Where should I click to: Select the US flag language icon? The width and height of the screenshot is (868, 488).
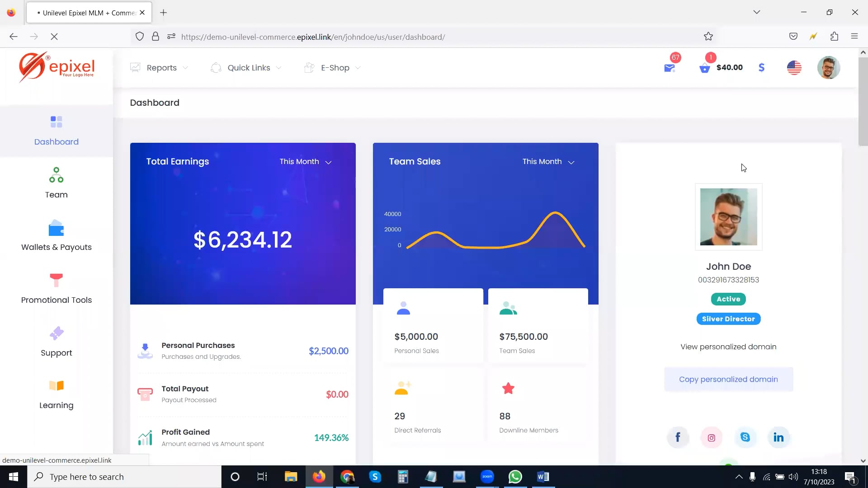794,68
